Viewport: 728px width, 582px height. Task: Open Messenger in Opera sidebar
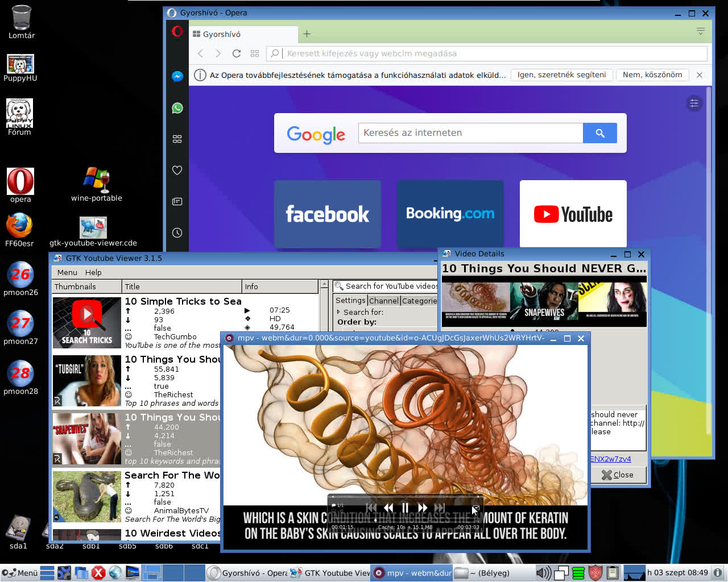[x=177, y=76]
